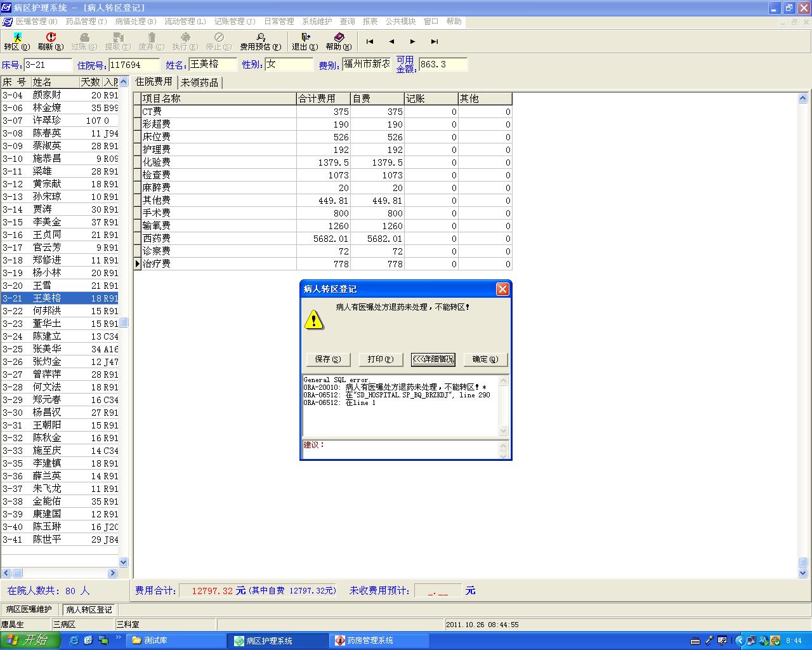Viewport: 812px width, 650px height.
Task: Click the 转区 transfer ward toolbar icon
Action: (16, 41)
